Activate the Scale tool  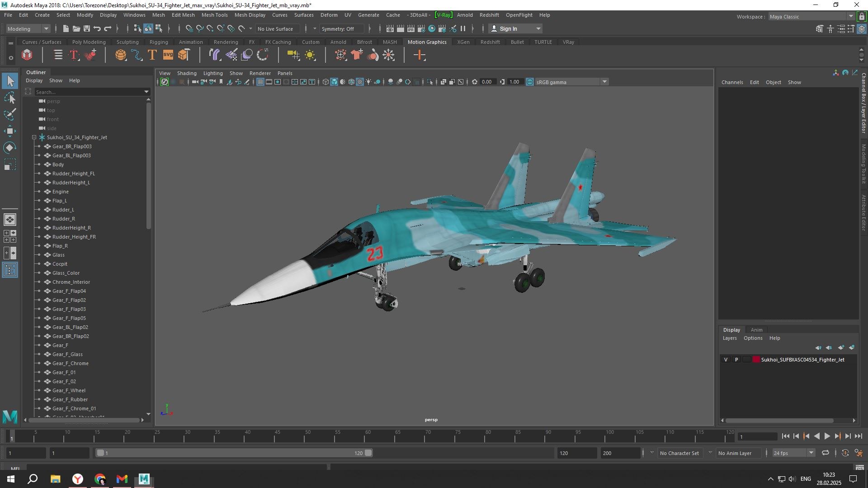pos(10,164)
